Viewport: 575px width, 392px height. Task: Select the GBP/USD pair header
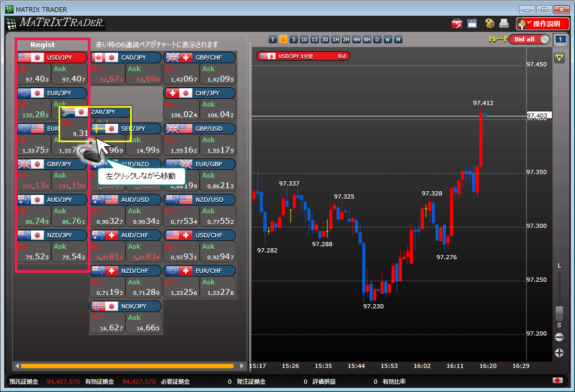click(x=200, y=129)
